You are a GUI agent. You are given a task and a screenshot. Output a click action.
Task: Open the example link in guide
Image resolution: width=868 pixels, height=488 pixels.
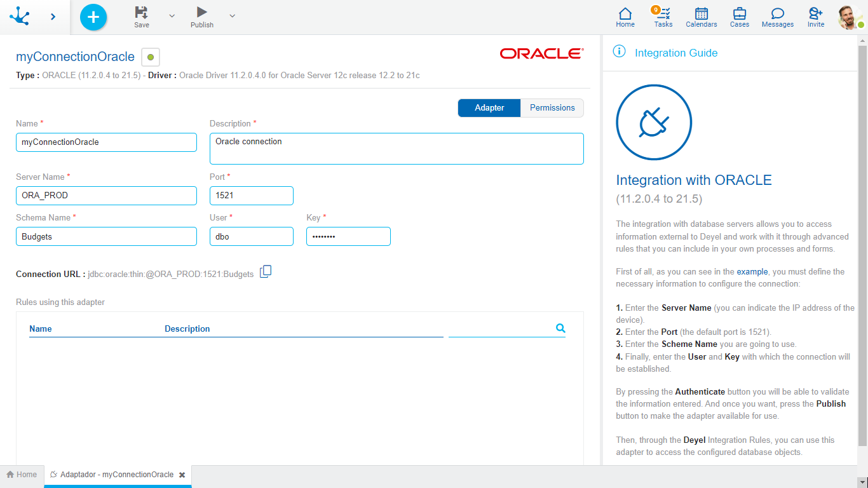[x=752, y=272]
